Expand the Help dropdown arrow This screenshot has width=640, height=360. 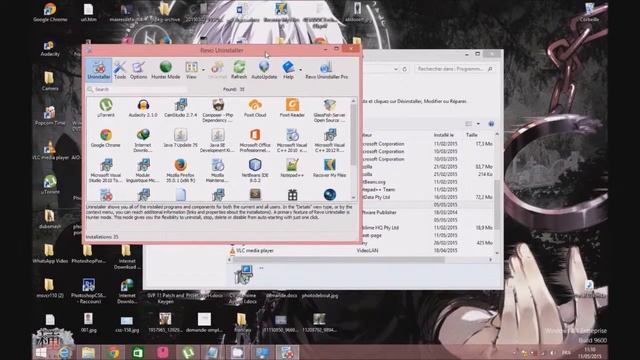tap(300, 70)
